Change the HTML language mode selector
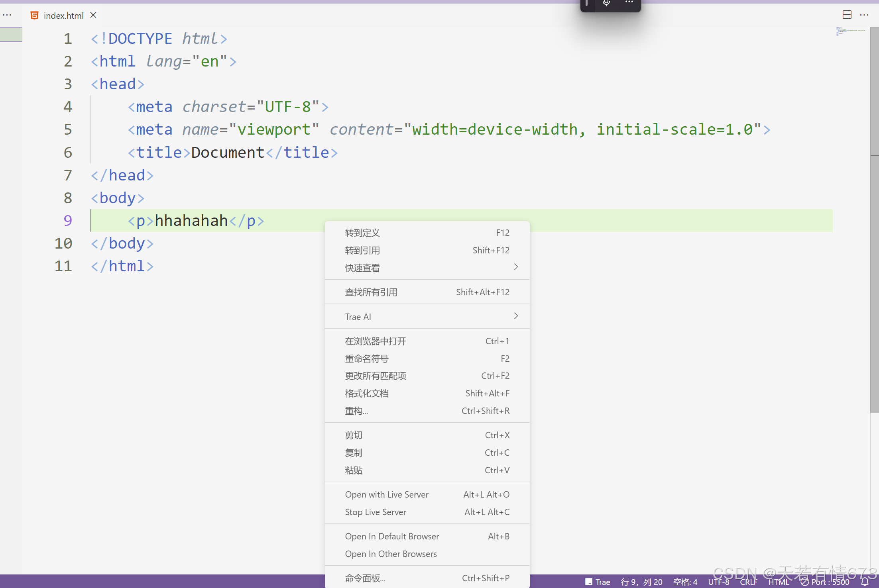 pyautogui.click(x=778, y=582)
